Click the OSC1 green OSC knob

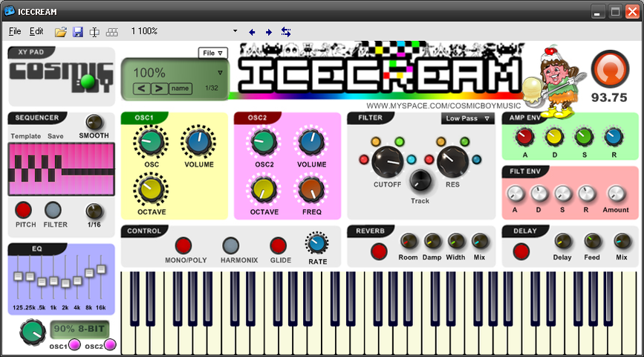pyautogui.click(x=151, y=141)
